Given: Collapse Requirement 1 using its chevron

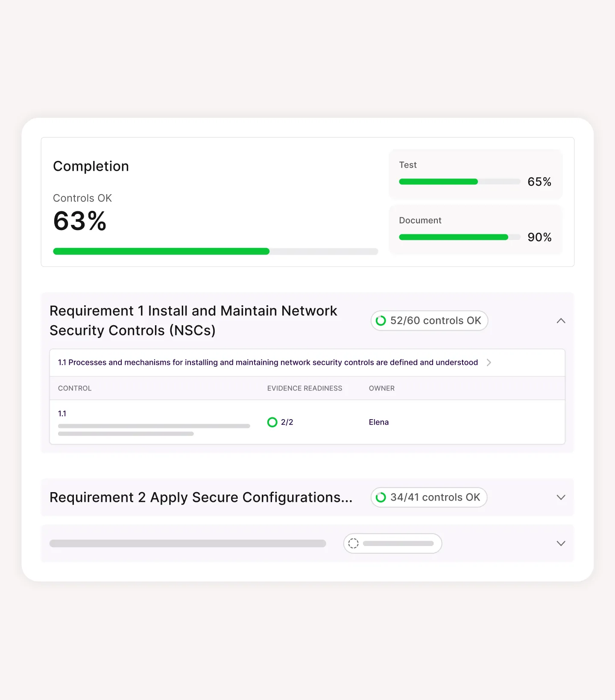Looking at the screenshot, I should tap(561, 321).
